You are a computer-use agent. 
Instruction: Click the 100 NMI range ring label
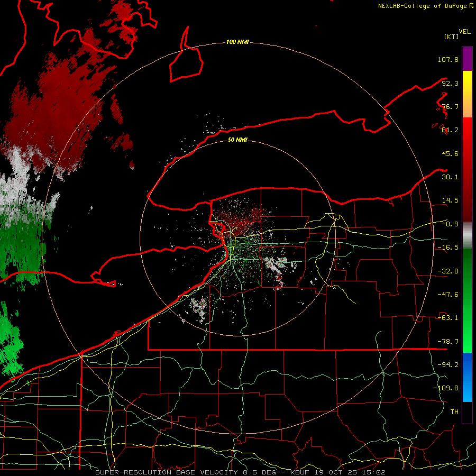237,42
